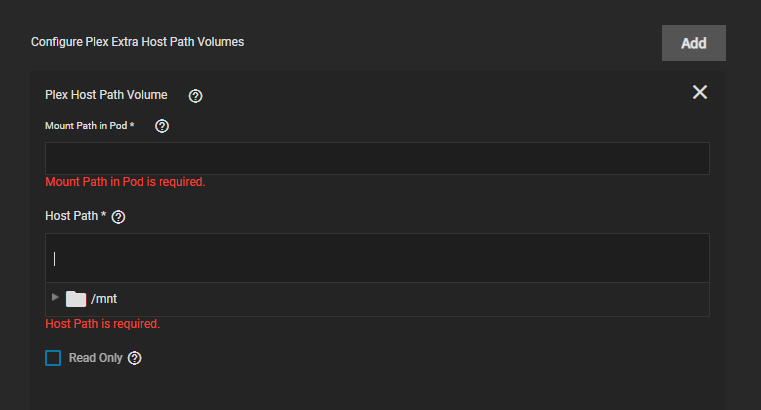The height and width of the screenshot is (410, 761).
Task: Show help for Mount Path in Pod
Action: tap(162, 126)
